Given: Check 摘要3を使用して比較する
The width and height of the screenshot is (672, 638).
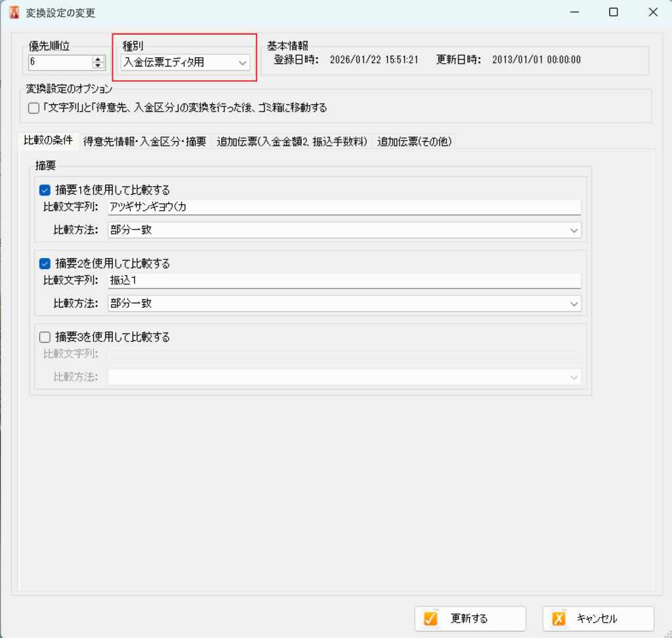Looking at the screenshot, I should (x=45, y=337).
